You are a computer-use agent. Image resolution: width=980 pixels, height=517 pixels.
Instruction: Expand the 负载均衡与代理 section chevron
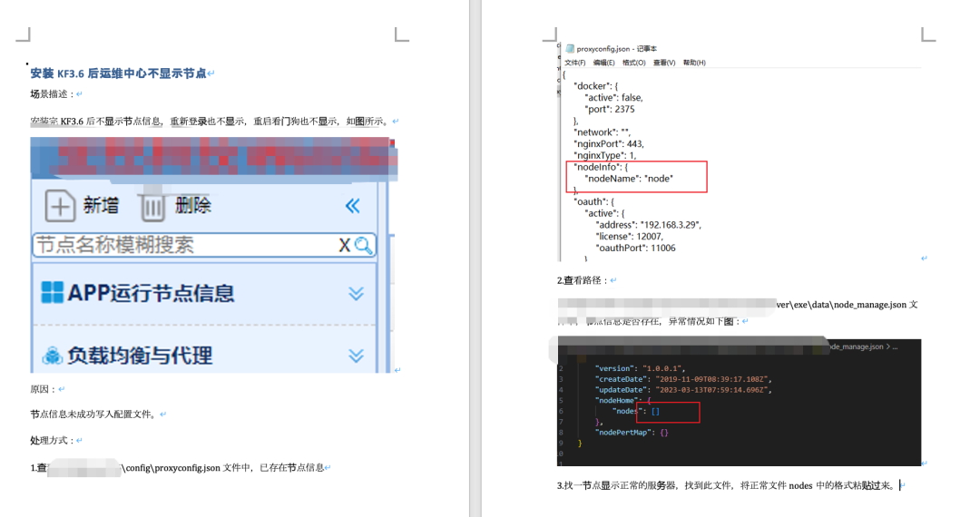[x=356, y=356]
